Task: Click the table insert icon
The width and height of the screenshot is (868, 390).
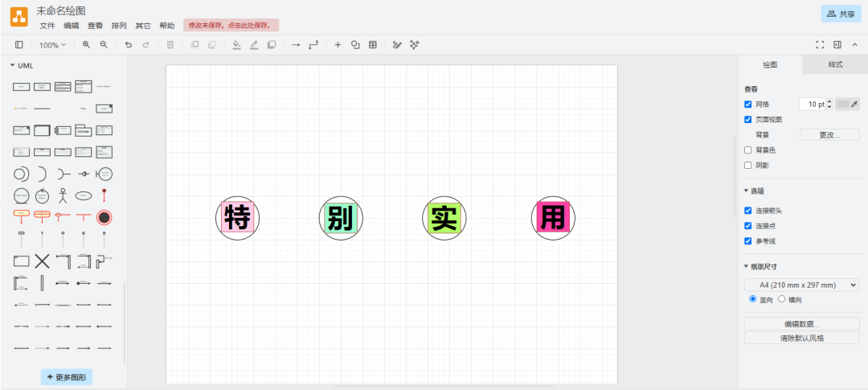Action: (373, 45)
